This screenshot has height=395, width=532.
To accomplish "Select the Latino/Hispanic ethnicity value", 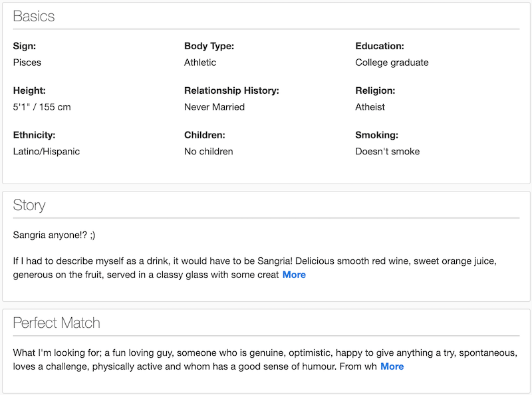I will point(47,152).
